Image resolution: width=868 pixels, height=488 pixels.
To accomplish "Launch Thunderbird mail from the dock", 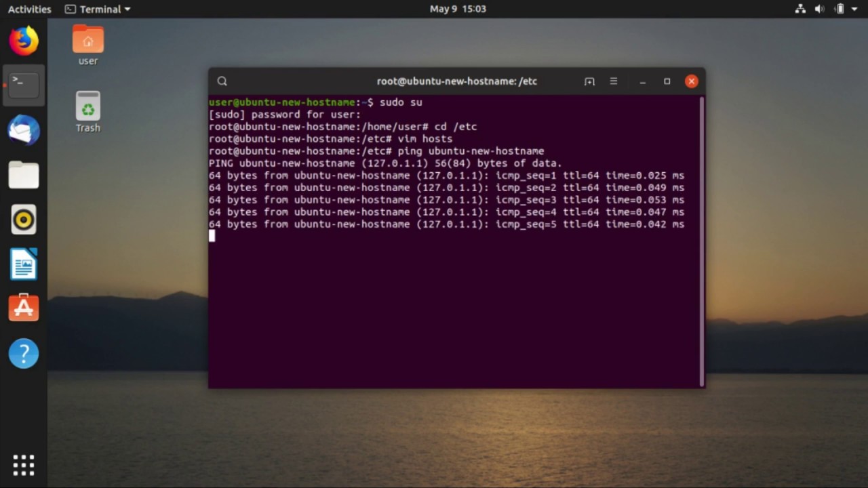I will [24, 130].
